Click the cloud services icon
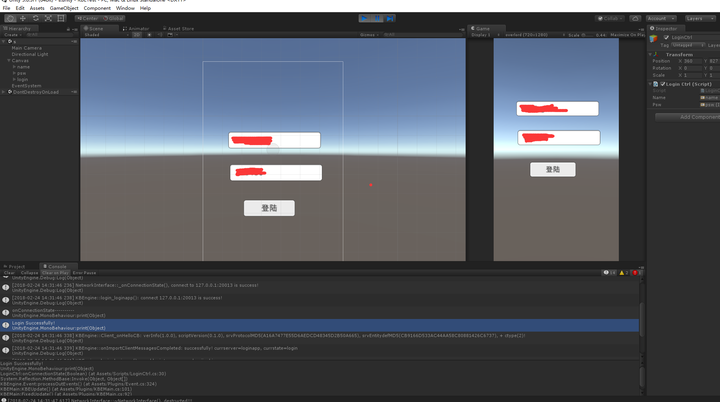 (x=635, y=18)
